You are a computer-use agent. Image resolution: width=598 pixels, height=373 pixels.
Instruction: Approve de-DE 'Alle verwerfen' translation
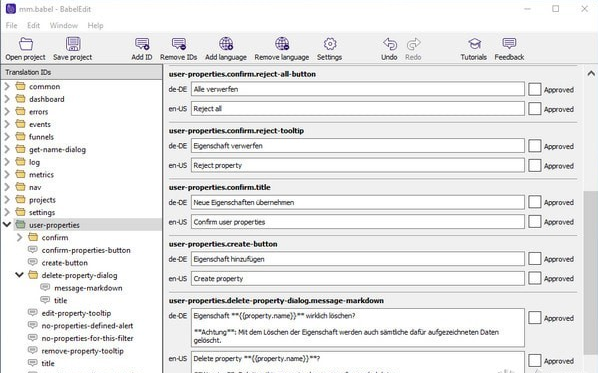click(x=535, y=89)
